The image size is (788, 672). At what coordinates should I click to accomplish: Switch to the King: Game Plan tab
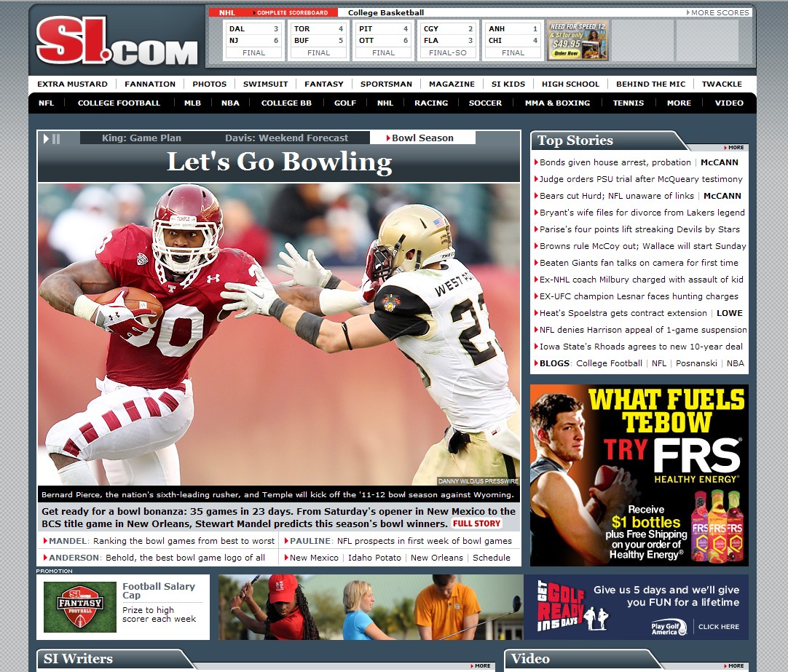tap(141, 138)
